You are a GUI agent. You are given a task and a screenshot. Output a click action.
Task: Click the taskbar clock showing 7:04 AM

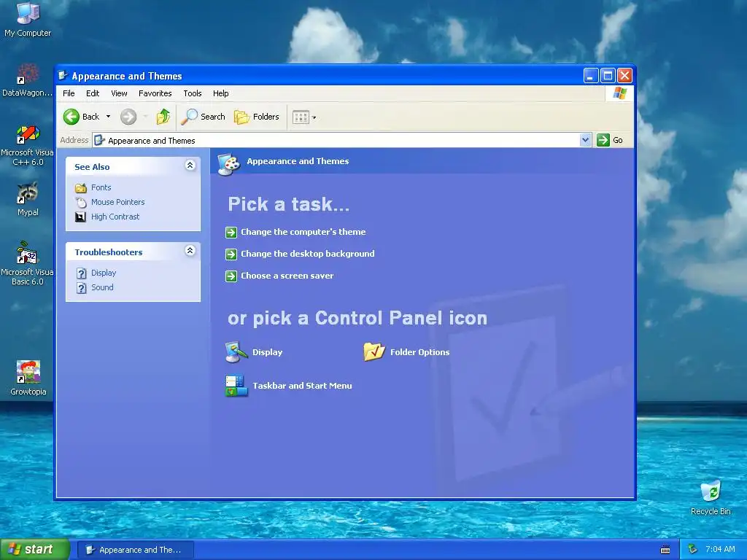720,549
